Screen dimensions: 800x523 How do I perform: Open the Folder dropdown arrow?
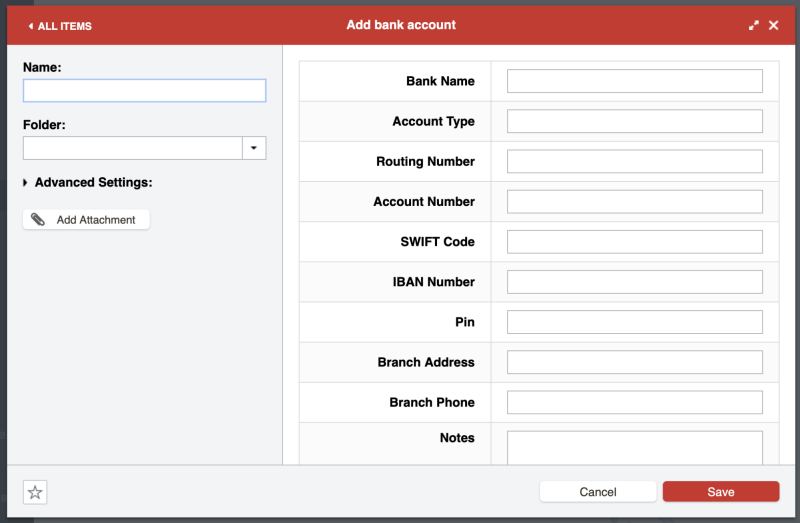[x=254, y=148]
